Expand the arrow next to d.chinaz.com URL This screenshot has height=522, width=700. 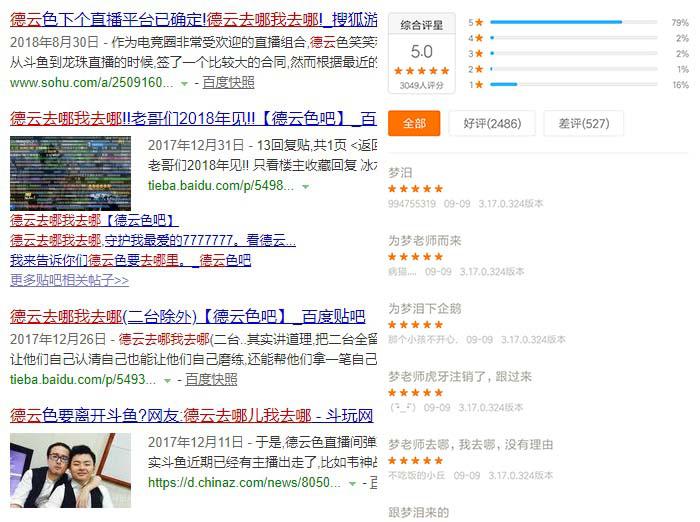click(352, 484)
